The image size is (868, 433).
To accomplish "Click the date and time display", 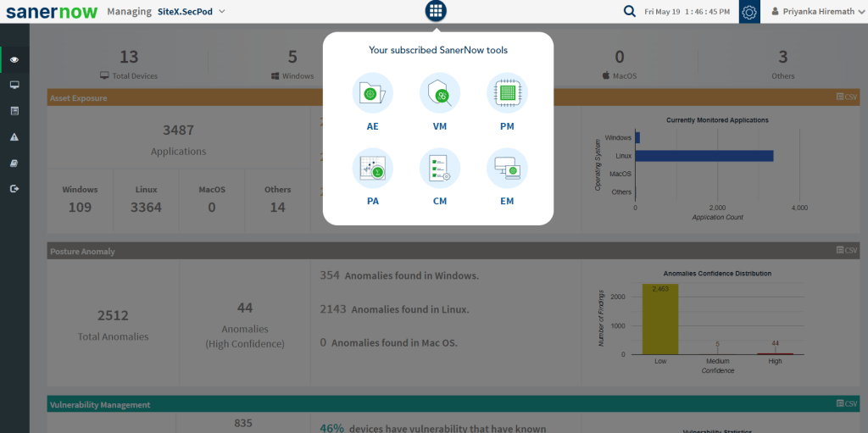I will [687, 12].
